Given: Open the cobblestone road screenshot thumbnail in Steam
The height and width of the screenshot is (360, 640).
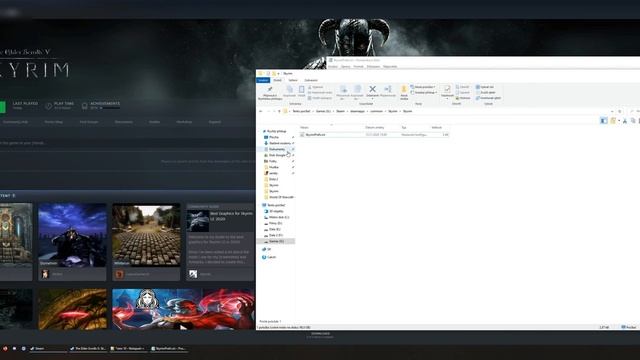Looking at the screenshot, I should coord(146,235).
